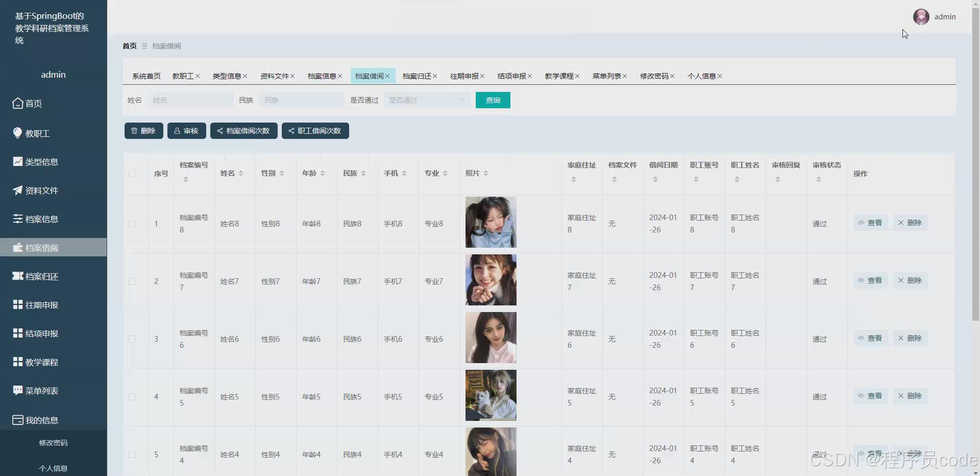Click the 查询 search button
The width and height of the screenshot is (980, 476).
tap(492, 100)
